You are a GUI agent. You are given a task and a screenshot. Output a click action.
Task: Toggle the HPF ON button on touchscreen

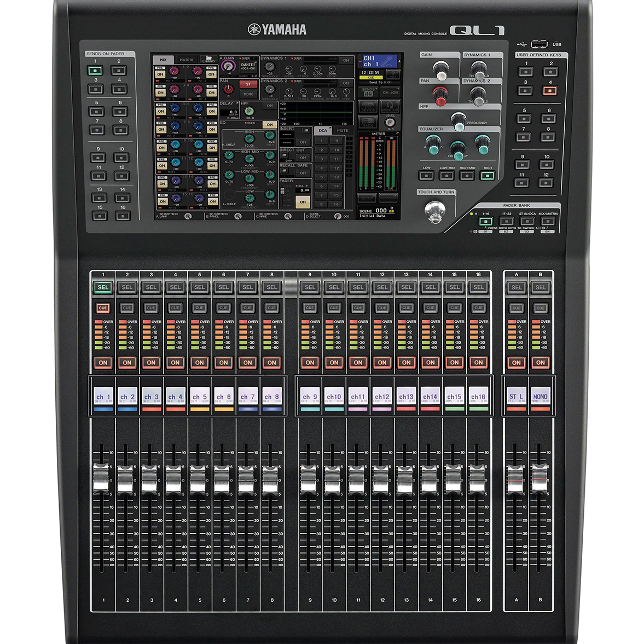click(270, 106)
